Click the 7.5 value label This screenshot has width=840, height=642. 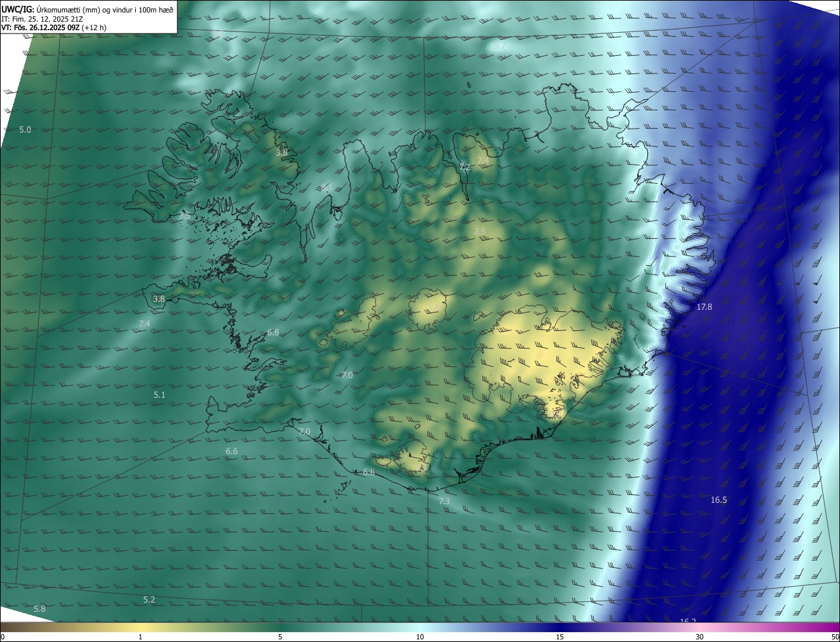[184, 216]
